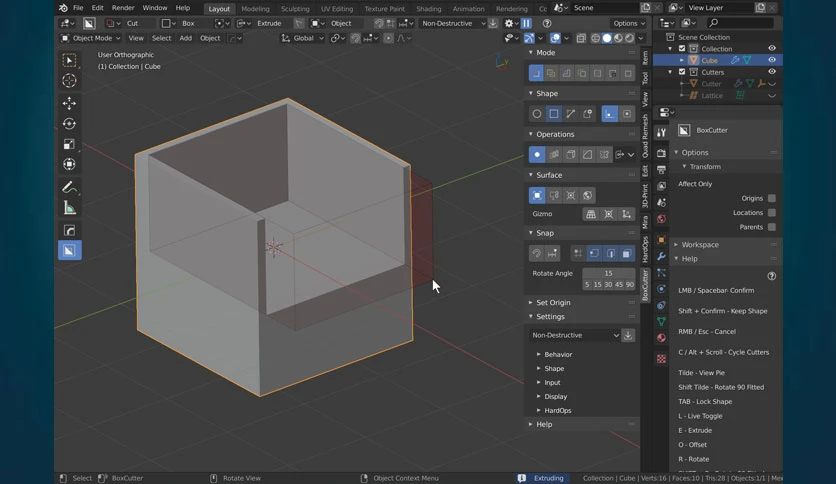836x484 pixels.
Task: Toggle the Collection checkbox in outliner
Action: 682,49
